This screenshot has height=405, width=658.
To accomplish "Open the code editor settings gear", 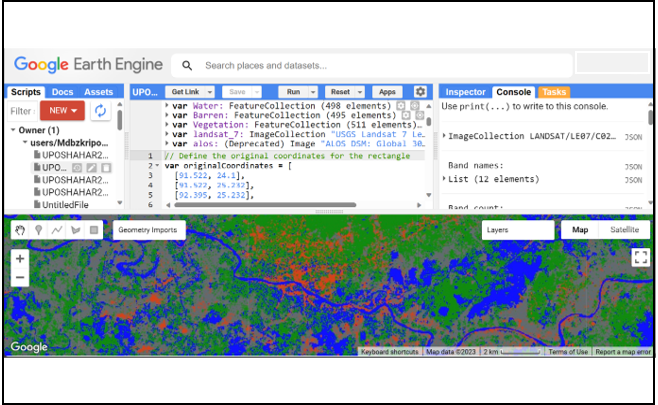I will (x=420, y=91).
